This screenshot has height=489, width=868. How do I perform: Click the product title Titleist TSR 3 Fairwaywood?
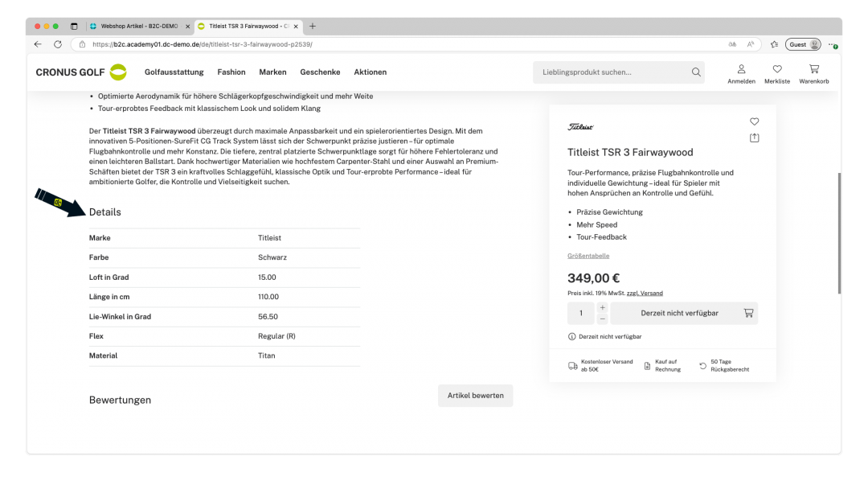[630, 152]
